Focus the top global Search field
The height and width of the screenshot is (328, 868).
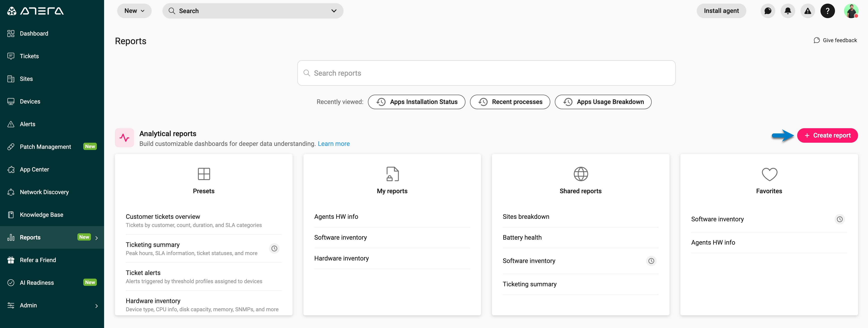pos(253,11)
